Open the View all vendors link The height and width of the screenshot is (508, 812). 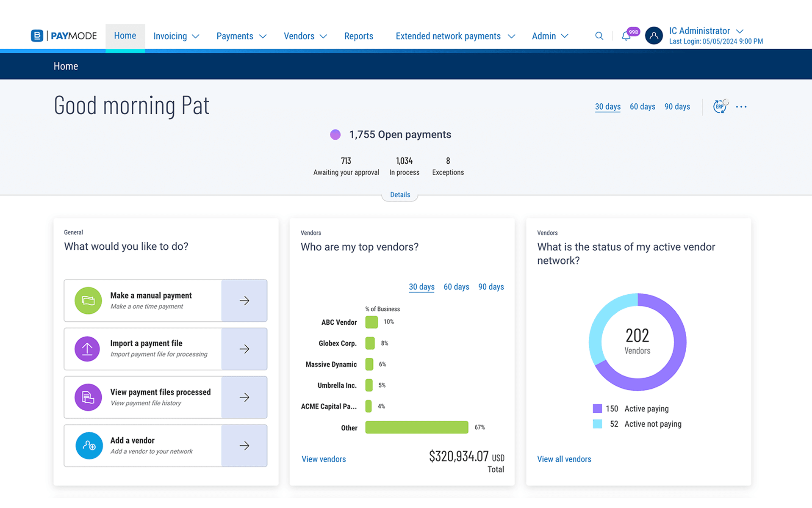pyautogui.click(x=564, y=459)
